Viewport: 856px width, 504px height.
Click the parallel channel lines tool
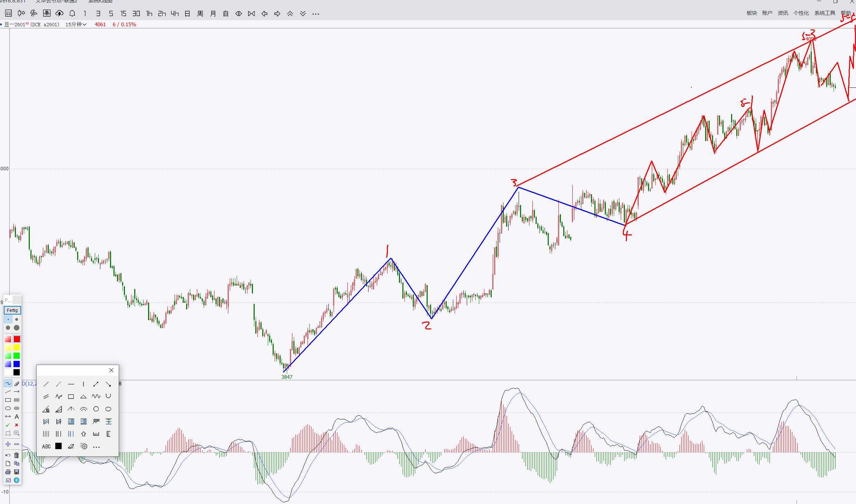coord(46,396)
